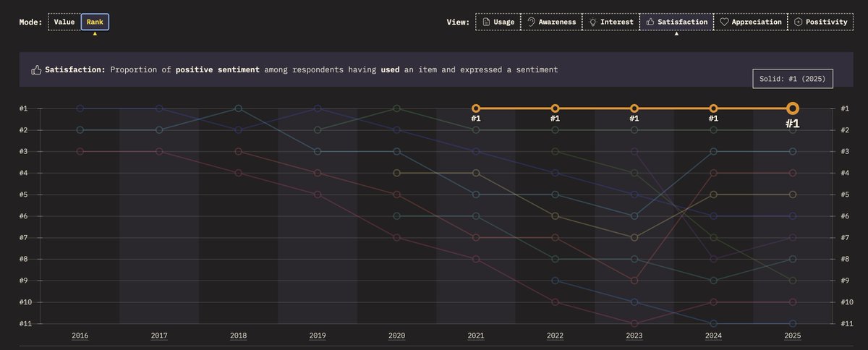Screen dimensions: 868x350
Task: Click the rank #3 data point for 2023
Action: (634, 151)
